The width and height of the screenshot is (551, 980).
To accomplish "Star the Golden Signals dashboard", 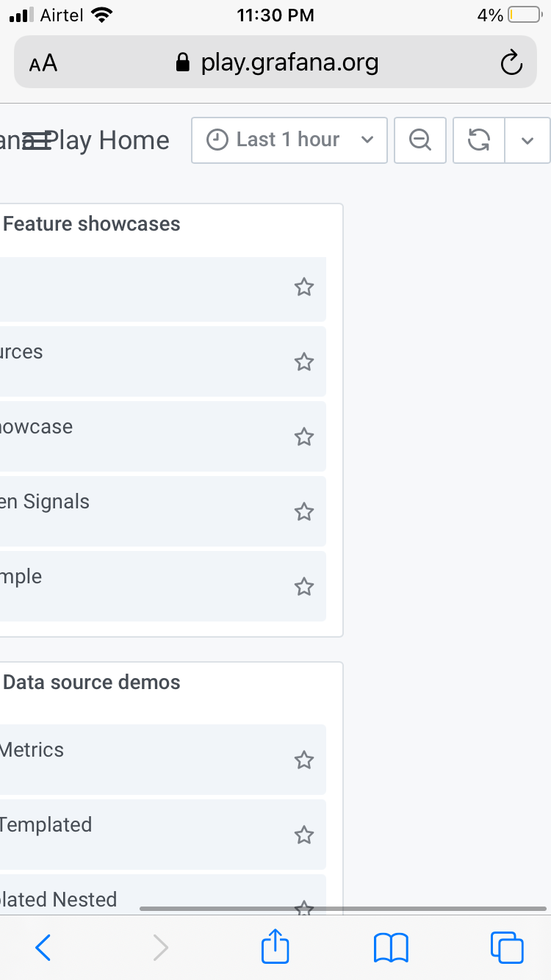I will 304,512.
